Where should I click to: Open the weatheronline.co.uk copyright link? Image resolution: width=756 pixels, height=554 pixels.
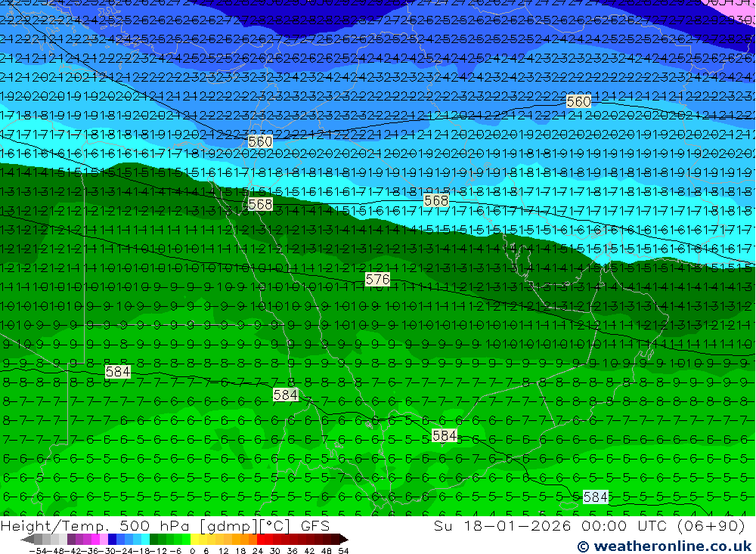[x=665, y=546]
